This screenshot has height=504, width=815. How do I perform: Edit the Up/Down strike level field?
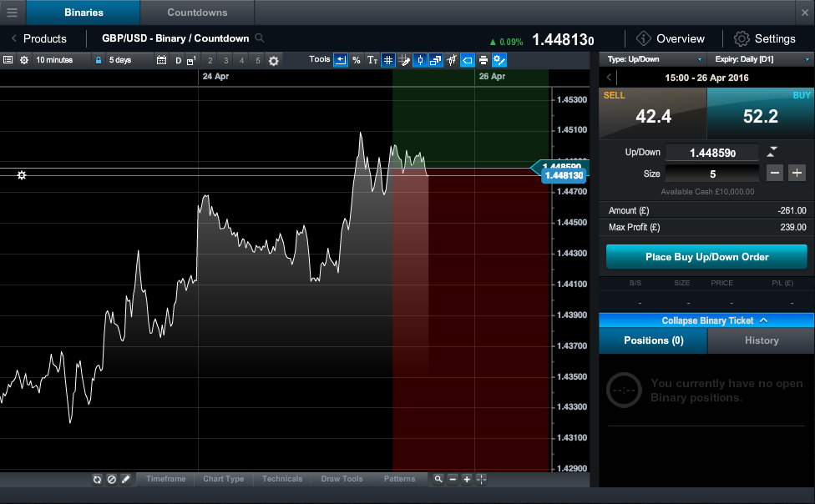click(x=712, y=153)
